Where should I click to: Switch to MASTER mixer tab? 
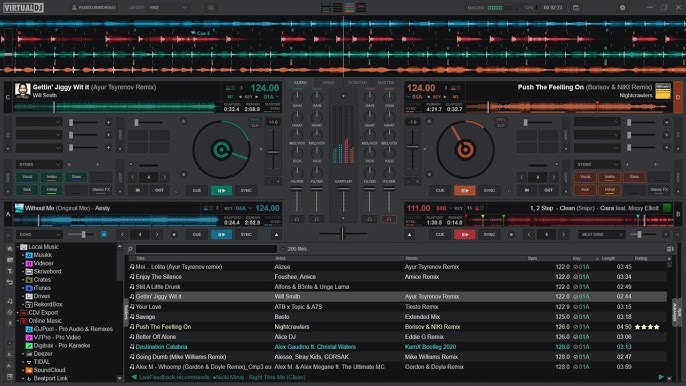tap(385, 82)
